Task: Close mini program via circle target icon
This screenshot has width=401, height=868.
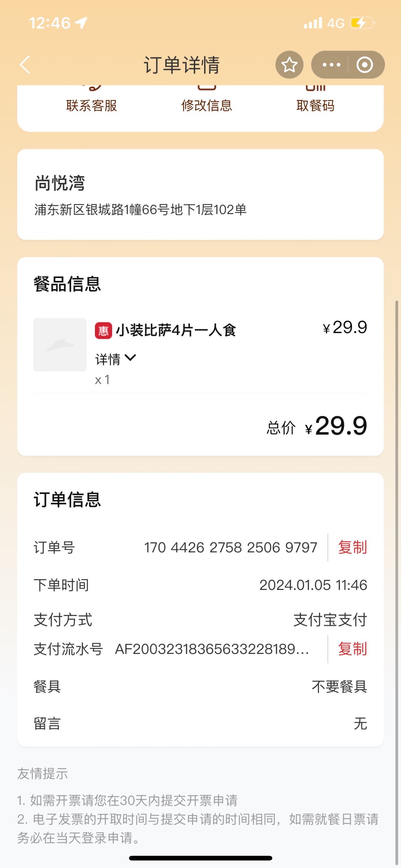Action: (365, 65)
